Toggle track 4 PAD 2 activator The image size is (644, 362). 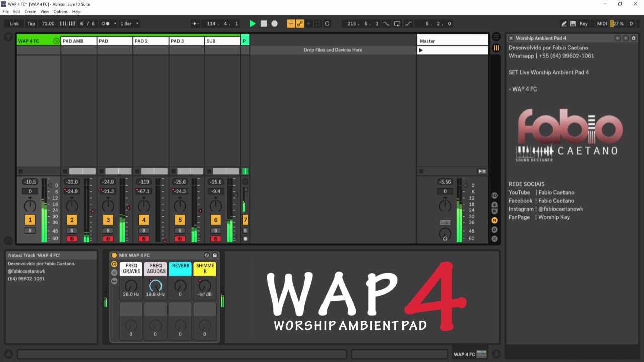[144, 220]
